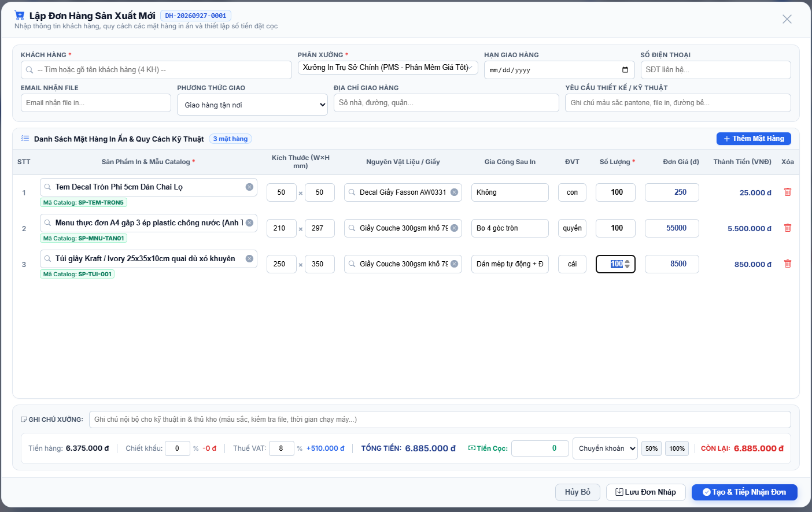Open the Chuyển khoản payment method dropdown
This screenshot has width=812, height=512.
pos(605,448)
